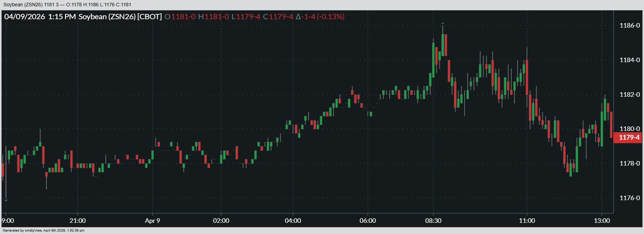Screen dimensions: 644x234
Task: Click the Generated by cmdtyView footer text
Action: click(x=44, y=231)
